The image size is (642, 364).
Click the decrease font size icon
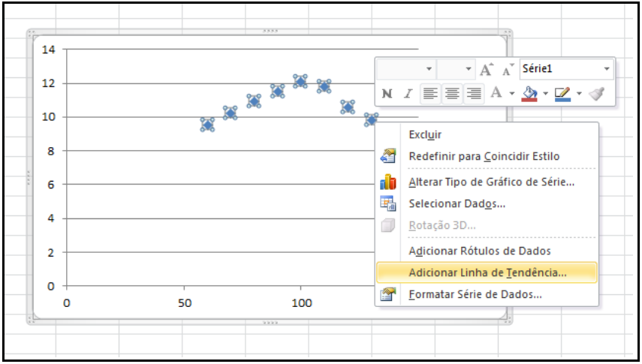pyautogui.click(x=508, y=70)
